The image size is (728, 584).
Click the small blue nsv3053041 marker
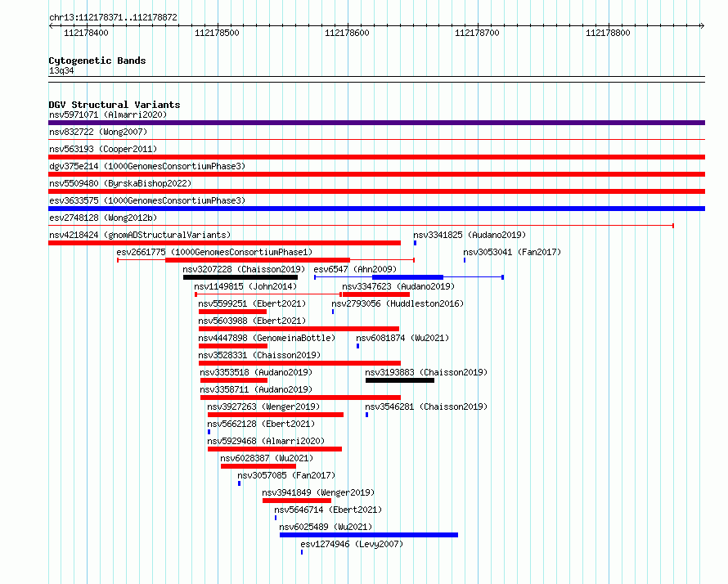pyautogui.click(x=465, y=260)
